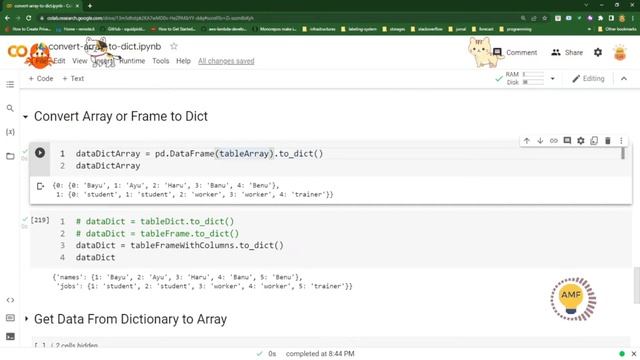Screen dimensions: 640x360
Task: Run the dataDictArray cell
Action: tap(40, 153)
